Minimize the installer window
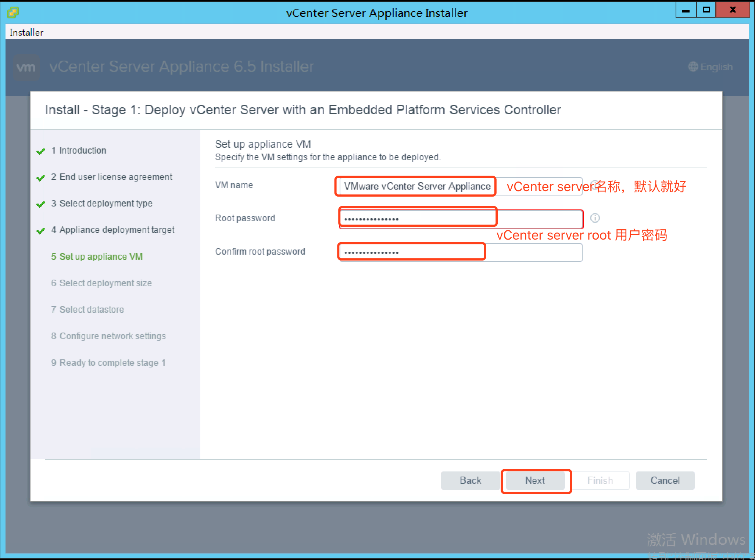The width and height of the screenshot is (755, 560). pos(686,10)
